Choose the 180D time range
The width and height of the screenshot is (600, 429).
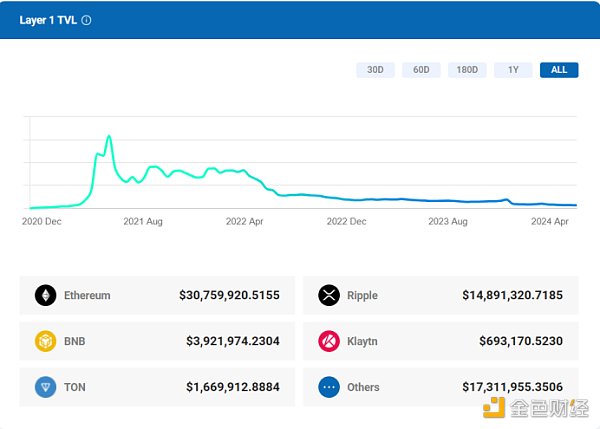click(467, 70)
